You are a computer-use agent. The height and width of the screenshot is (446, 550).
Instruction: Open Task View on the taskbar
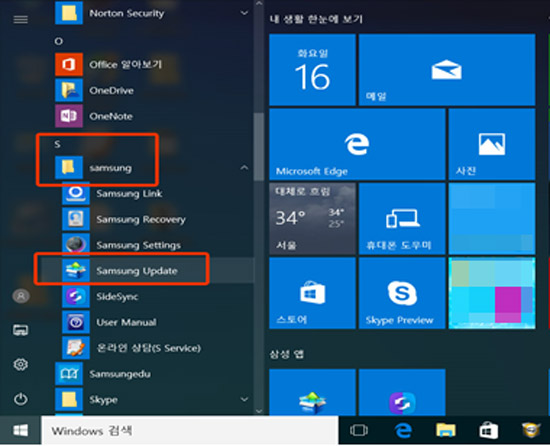359,430
